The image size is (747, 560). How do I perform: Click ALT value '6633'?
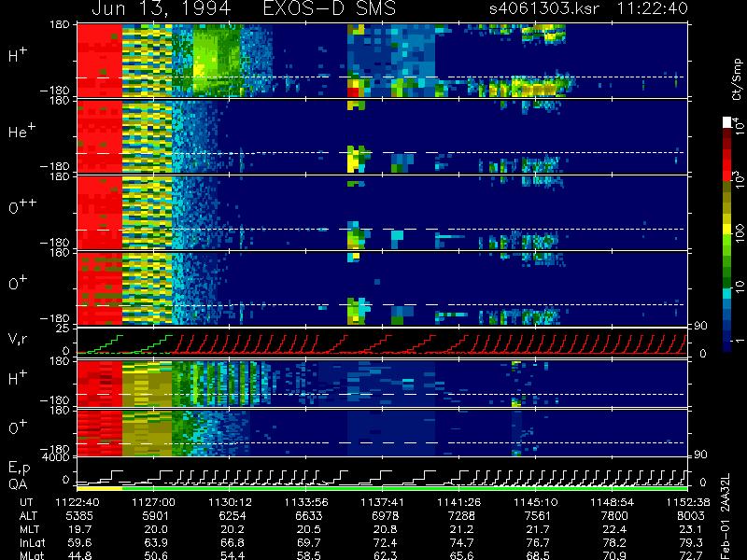308,516
